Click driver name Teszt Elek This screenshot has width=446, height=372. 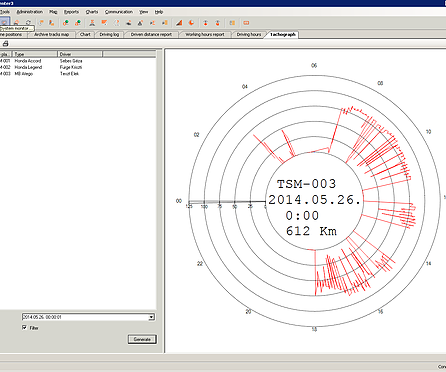pos(69,74)
